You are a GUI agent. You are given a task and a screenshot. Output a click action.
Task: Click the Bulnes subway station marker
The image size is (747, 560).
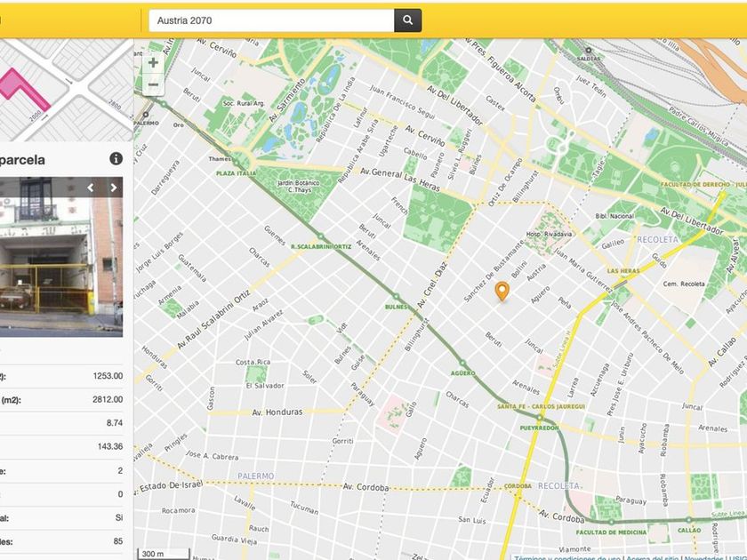pyautogui.click(x=396, y=297)
